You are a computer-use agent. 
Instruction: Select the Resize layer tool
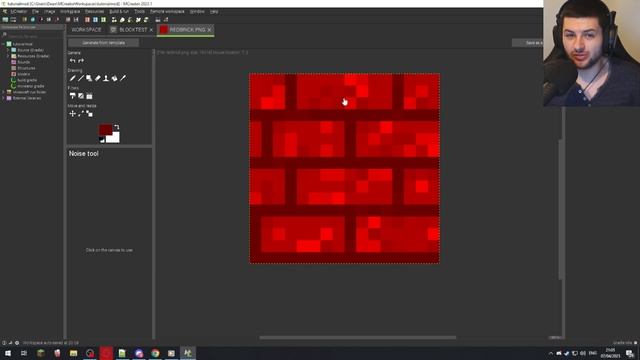(x=81, y=113)
